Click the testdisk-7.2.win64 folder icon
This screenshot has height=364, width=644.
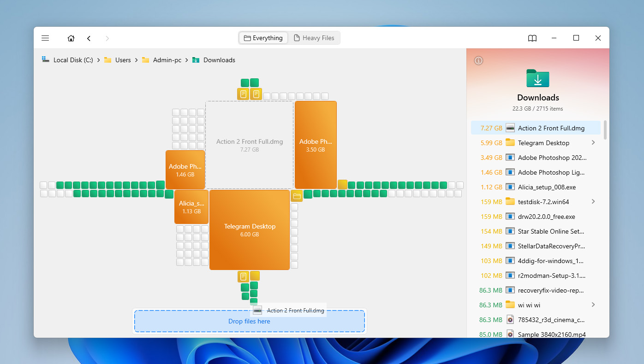(x=510, y=202)
